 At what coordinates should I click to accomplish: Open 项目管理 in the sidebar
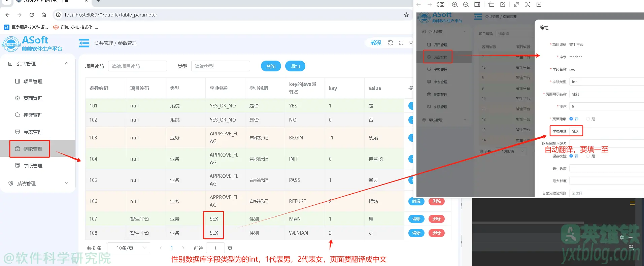point(38,81)
